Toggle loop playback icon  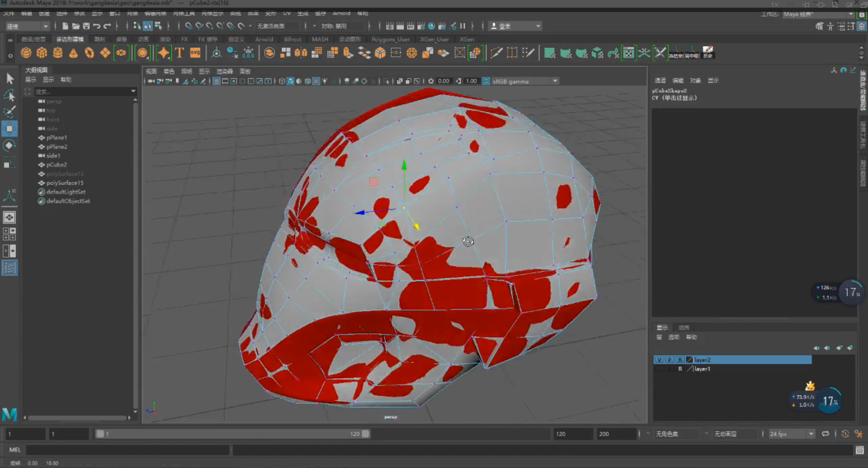tap(825, 434)
